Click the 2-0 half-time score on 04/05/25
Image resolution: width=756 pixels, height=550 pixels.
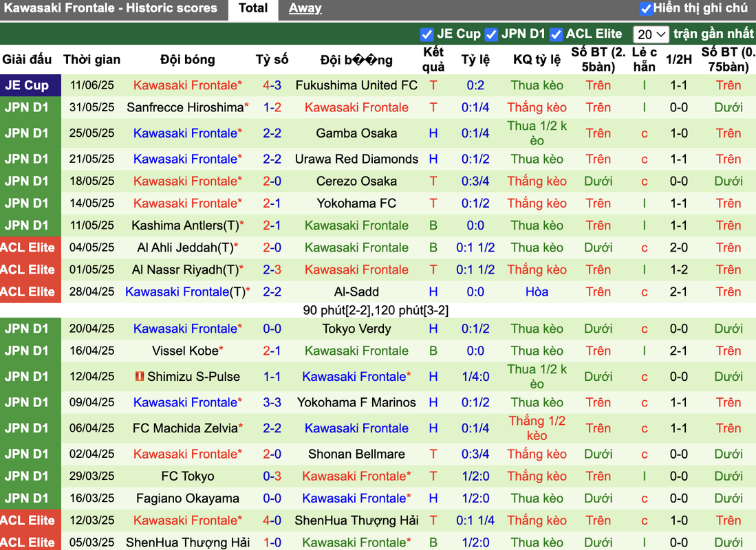678,247
